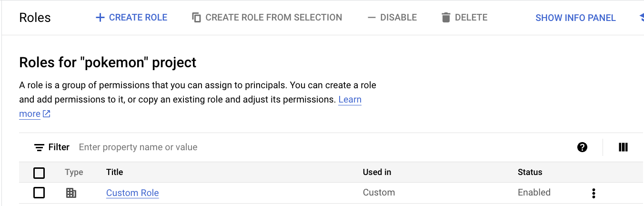The height and width of the screenshot is (206, 644).
Task: Open the three-dot menu for Custom Role
Action: (594, 193)
